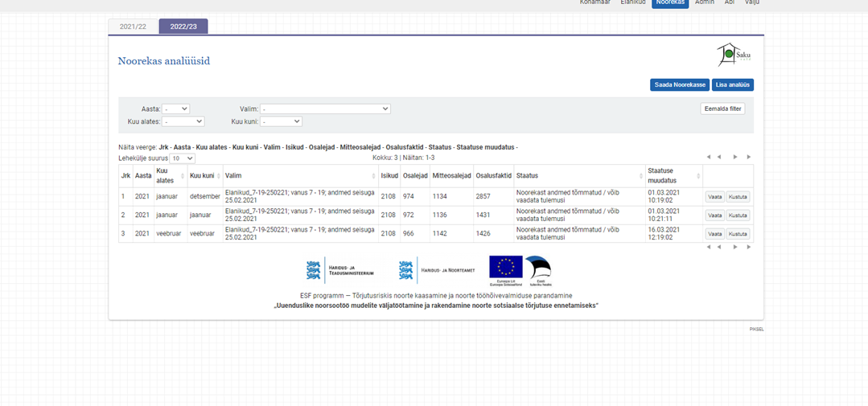Hide the Staatuse muudatus column
This screenshot has width=868, height=406.
coord(485,147)
